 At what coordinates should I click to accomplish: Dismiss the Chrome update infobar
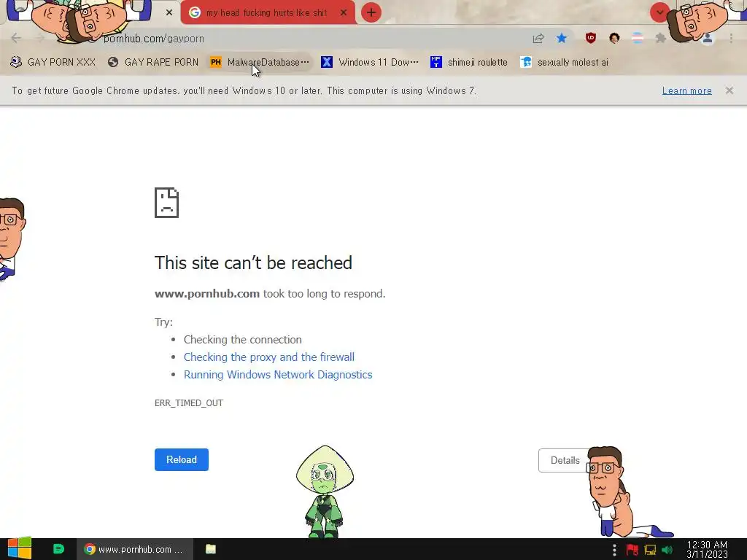coord(729,90)
